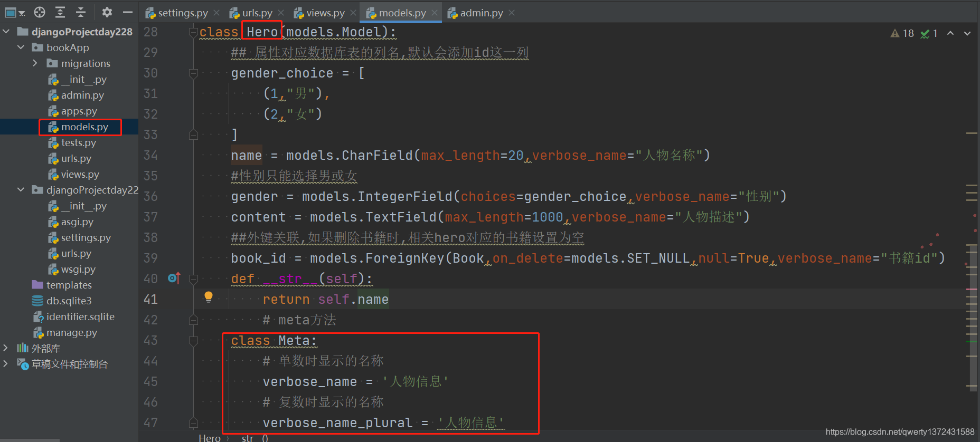The image size is (980, 442).
Task: Open views.py in the project tree
Action: point(73,174)
